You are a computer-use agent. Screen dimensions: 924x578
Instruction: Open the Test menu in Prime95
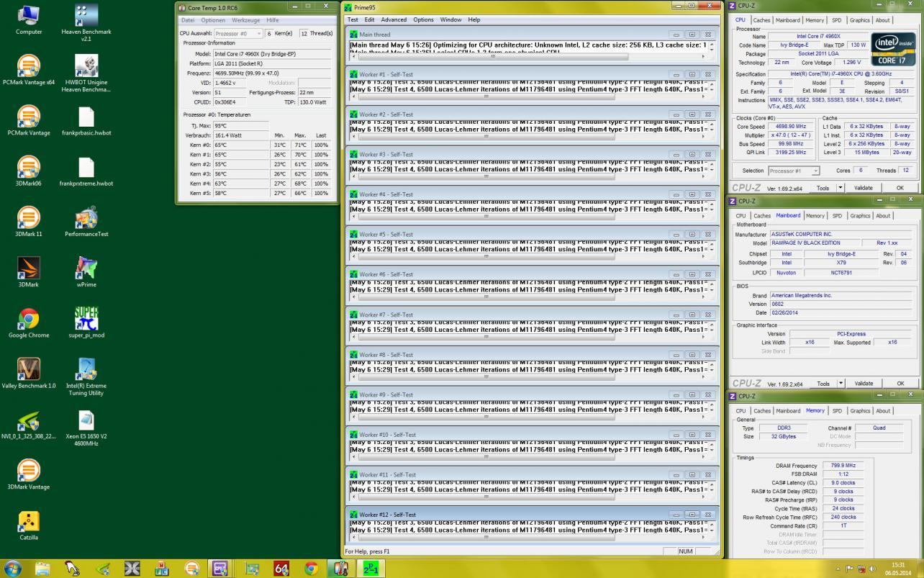[x=353, y=19]
